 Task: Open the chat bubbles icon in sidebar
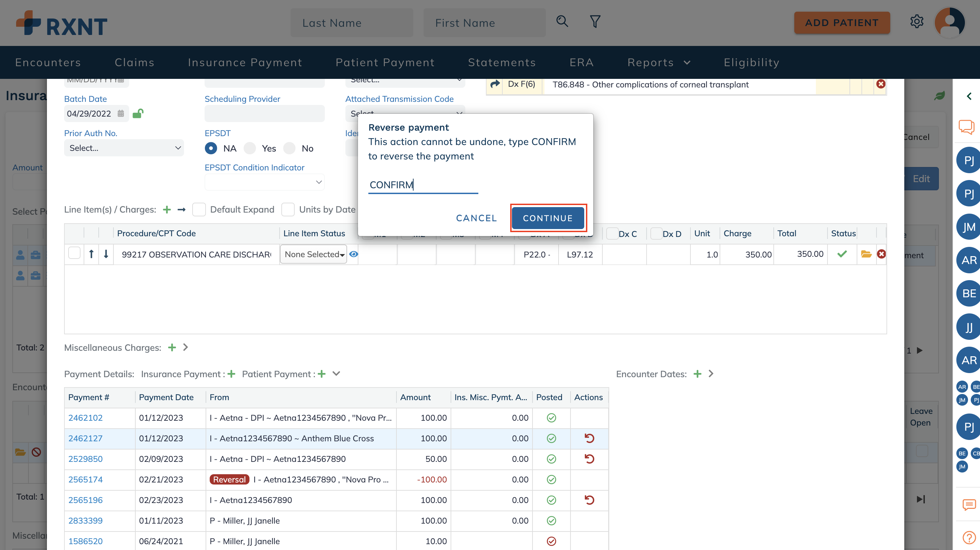966,127
